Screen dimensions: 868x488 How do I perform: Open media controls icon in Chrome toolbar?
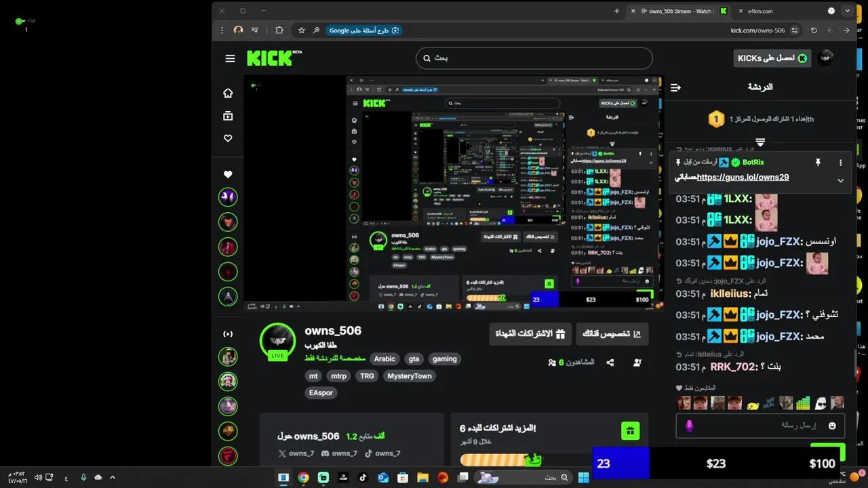point(256,30)
